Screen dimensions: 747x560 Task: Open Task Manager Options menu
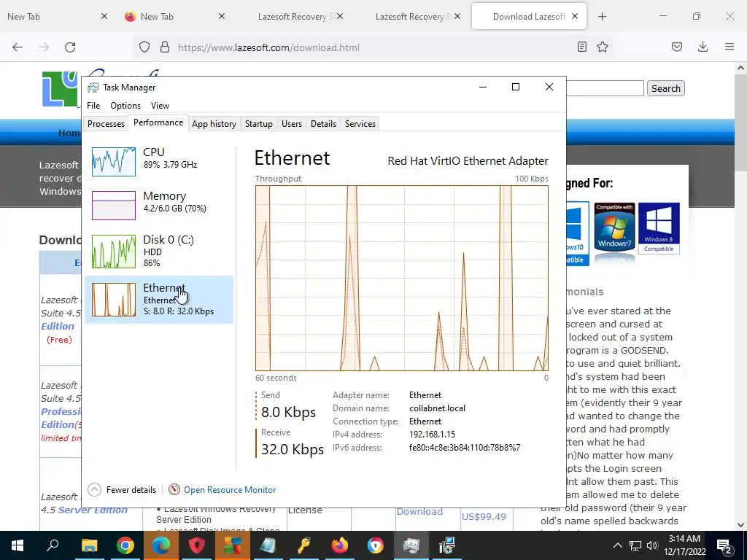[x=125, y=106]
